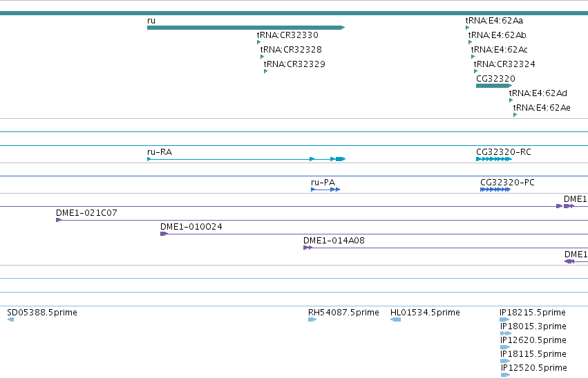Viewport: 588px width, 379px height.
Task: Click the IP12620.5prime EST glyph
Action: (505, 347)
